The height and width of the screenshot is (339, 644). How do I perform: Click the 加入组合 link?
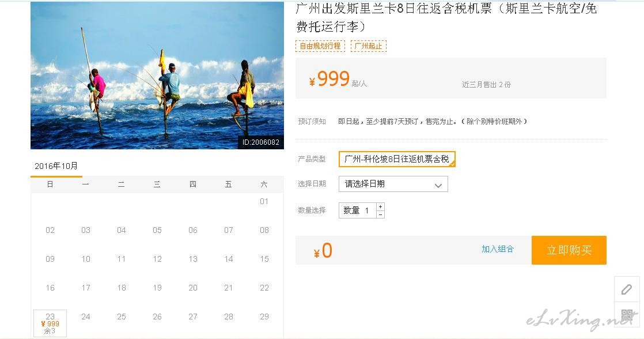tap(497, 249)
